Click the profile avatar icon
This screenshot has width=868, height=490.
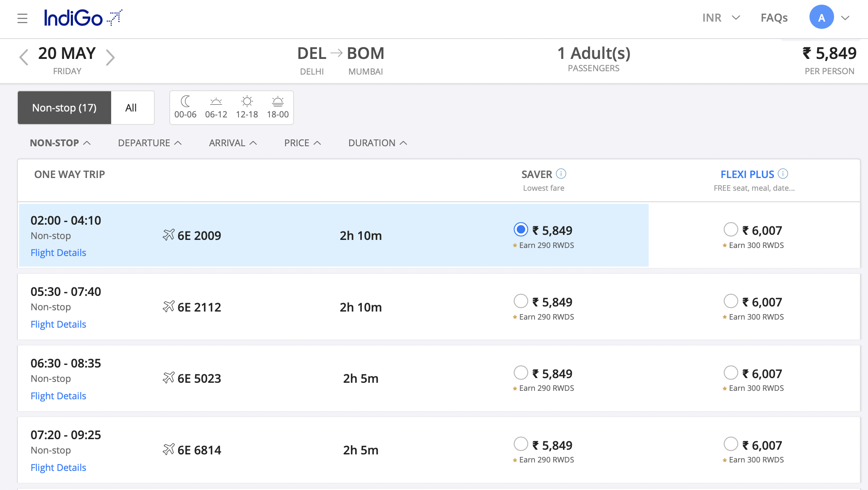click(822, 17)
